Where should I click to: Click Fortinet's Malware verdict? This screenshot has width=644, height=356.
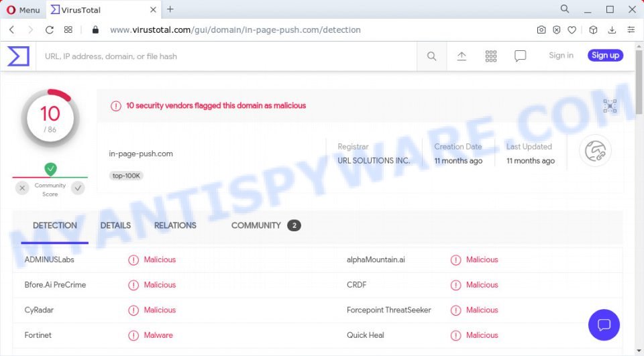click(158, 335)
